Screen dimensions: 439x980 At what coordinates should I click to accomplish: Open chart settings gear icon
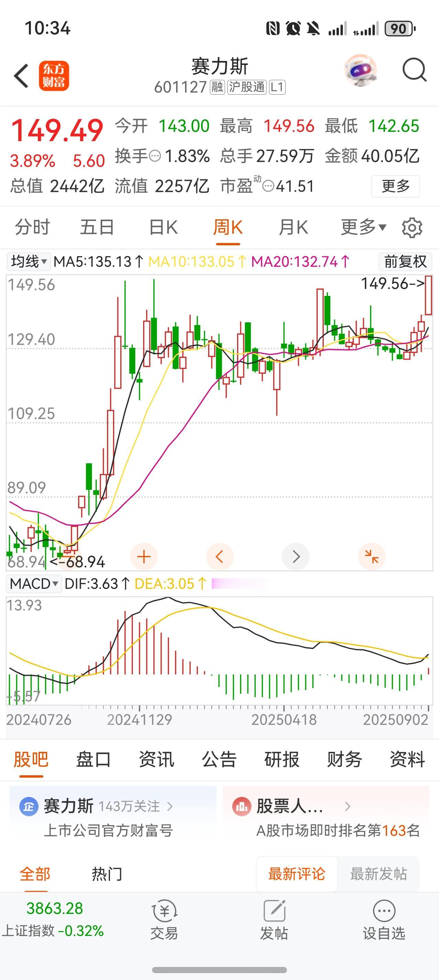[412, 227]
